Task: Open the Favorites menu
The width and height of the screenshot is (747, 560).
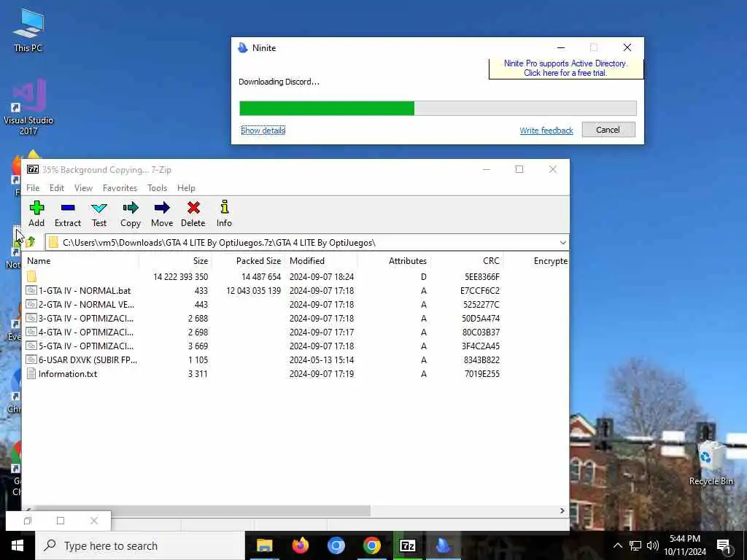Action: pos(120,188)
